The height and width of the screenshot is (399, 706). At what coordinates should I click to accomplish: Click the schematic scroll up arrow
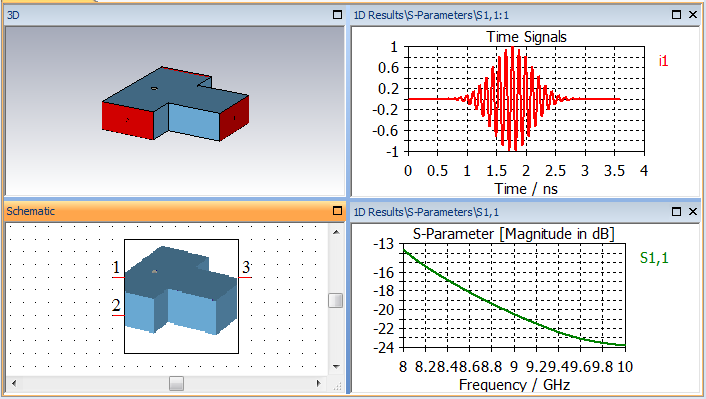(x=336, y=232)
